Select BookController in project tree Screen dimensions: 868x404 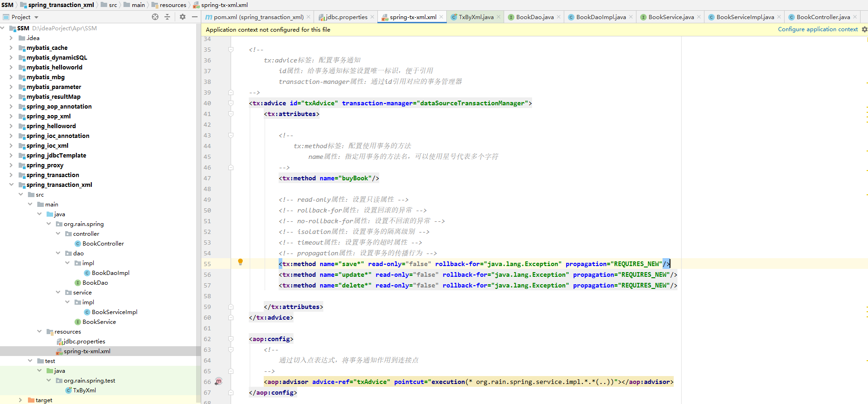[103, 243]
